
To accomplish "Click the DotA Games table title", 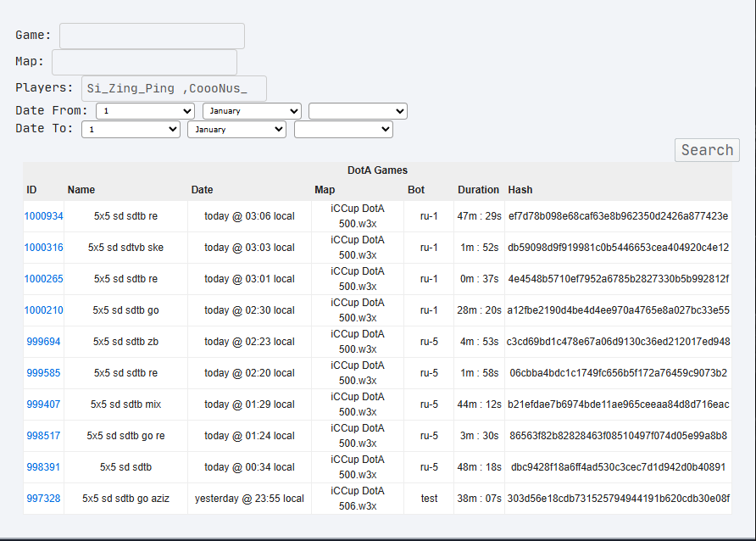I will pos(377,170).
